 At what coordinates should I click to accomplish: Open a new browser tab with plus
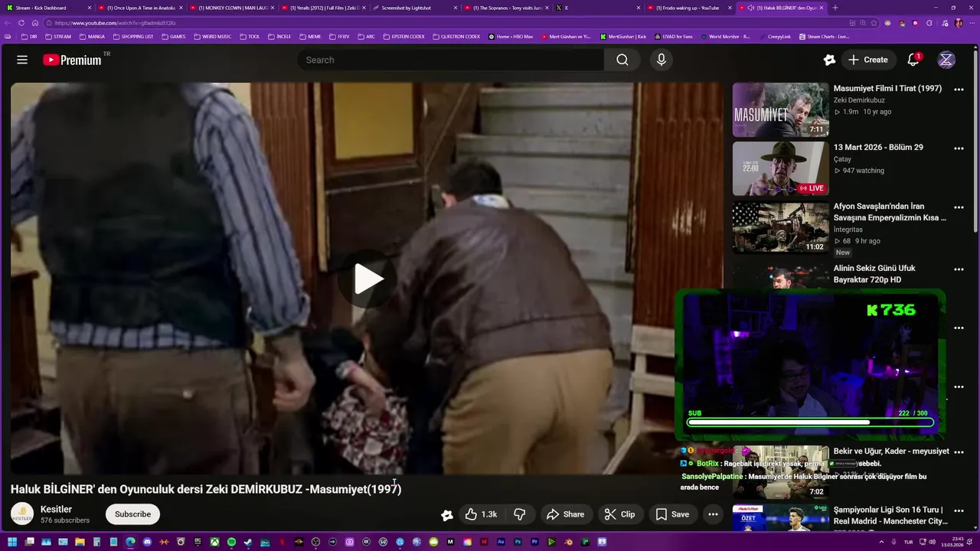coord(835,8)
